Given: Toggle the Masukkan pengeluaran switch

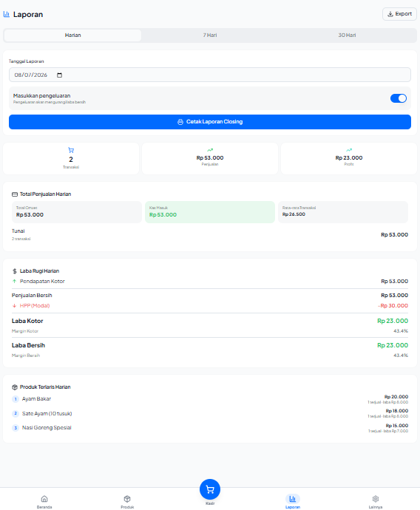Looking at the screenshot, I should (x=399, y=98).
